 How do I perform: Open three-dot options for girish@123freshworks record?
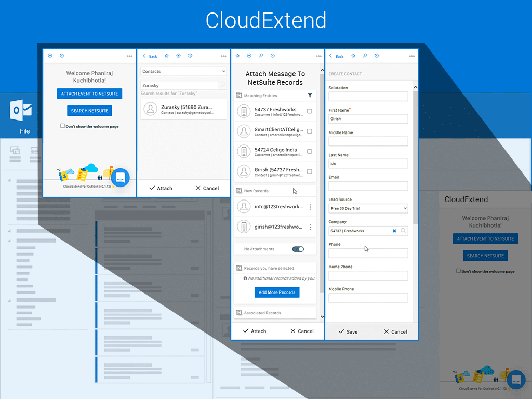[310, 227]
